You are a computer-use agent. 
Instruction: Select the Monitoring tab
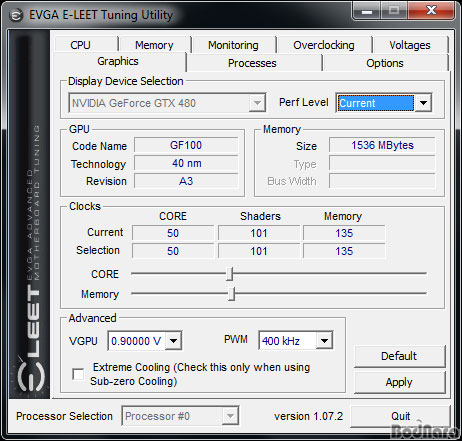[234, 45]
